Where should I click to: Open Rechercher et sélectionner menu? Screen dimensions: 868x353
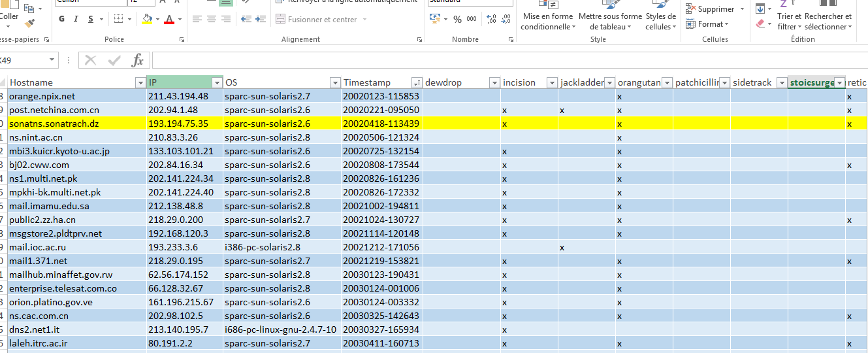click(828, 16)
